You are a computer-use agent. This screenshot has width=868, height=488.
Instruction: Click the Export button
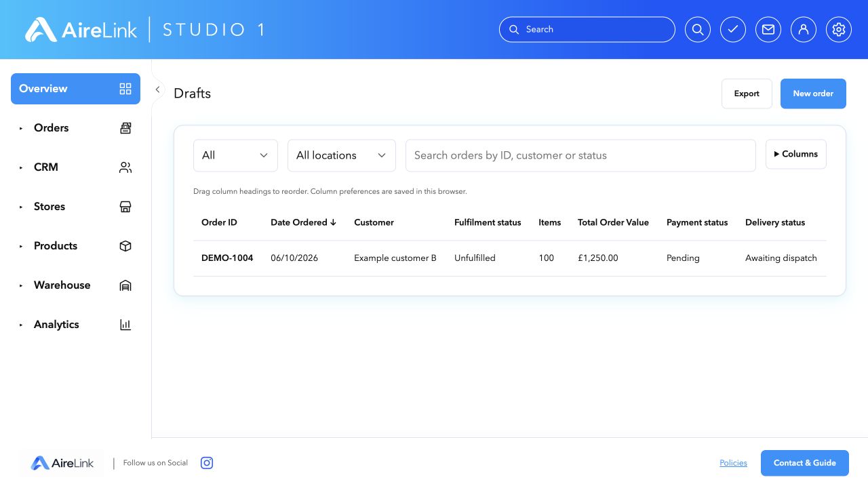pyautogui.click(x=747, y=94)
